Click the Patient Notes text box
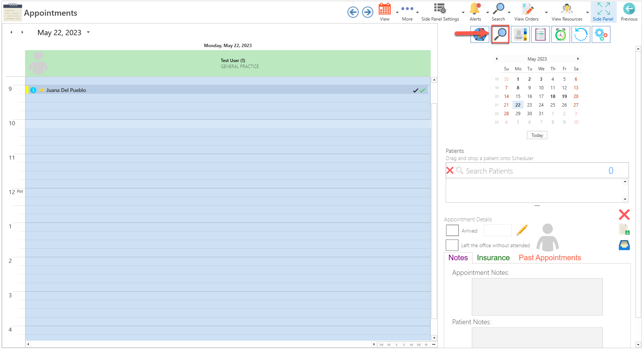The image size is (644, 350). coord(537,338)
